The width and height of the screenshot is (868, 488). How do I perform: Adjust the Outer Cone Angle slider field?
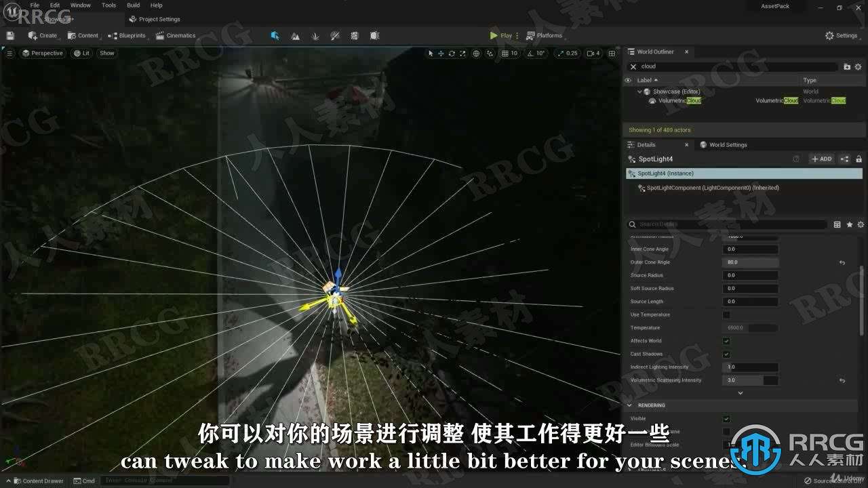pos(751,262)
